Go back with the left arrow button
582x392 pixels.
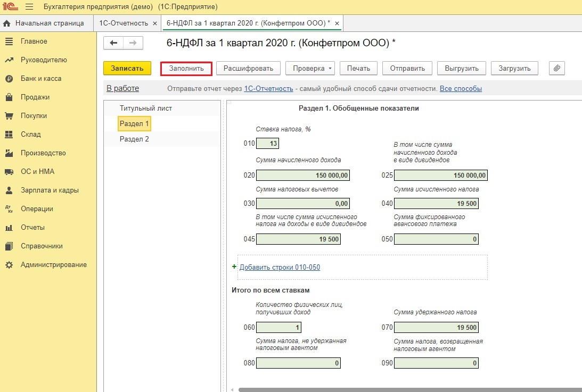coord(113,43)
